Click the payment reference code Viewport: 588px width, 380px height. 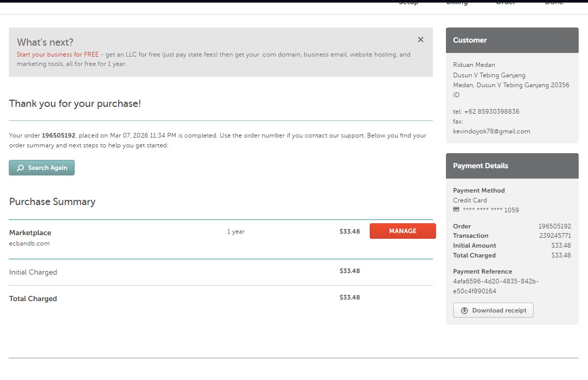tap(495, 286)
